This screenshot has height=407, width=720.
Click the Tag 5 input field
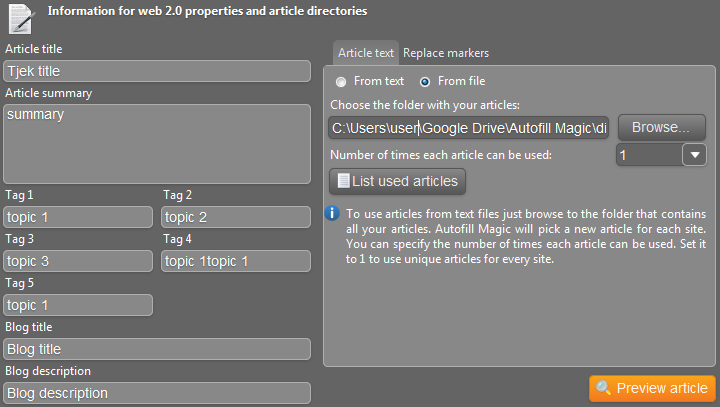(78, 305)
